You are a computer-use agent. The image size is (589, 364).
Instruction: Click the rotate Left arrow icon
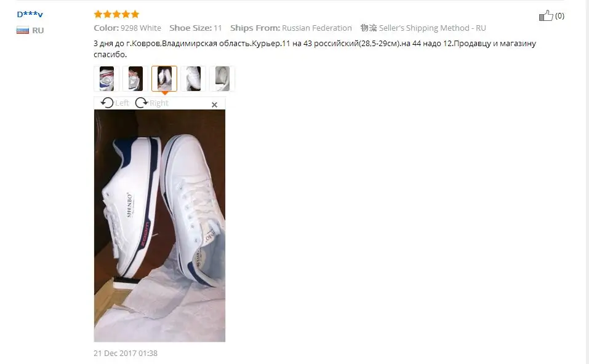click(x=107, y=103)
